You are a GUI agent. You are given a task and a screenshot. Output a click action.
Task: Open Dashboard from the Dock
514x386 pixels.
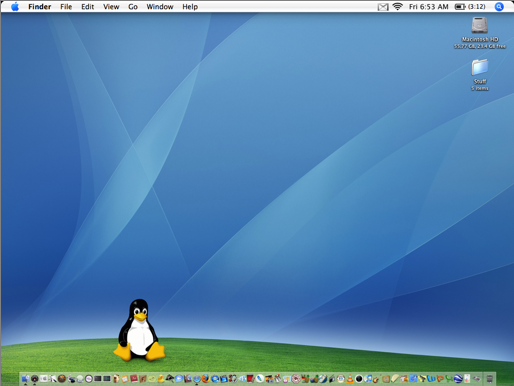pyautogui.click(x=34, y=379)
